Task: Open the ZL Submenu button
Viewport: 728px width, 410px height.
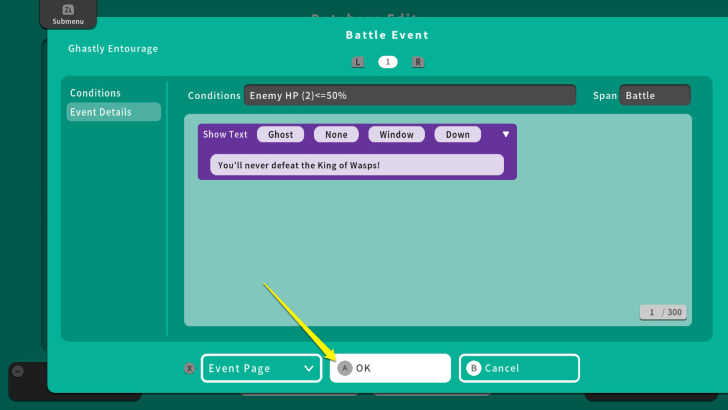Action: tap(68, 14)
